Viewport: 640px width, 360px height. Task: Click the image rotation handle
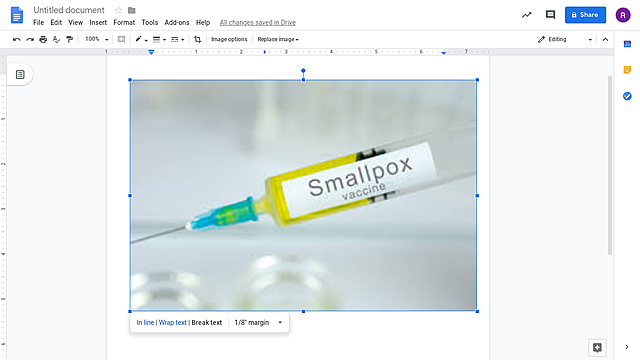pyautogui.click(x=303, y=71)
